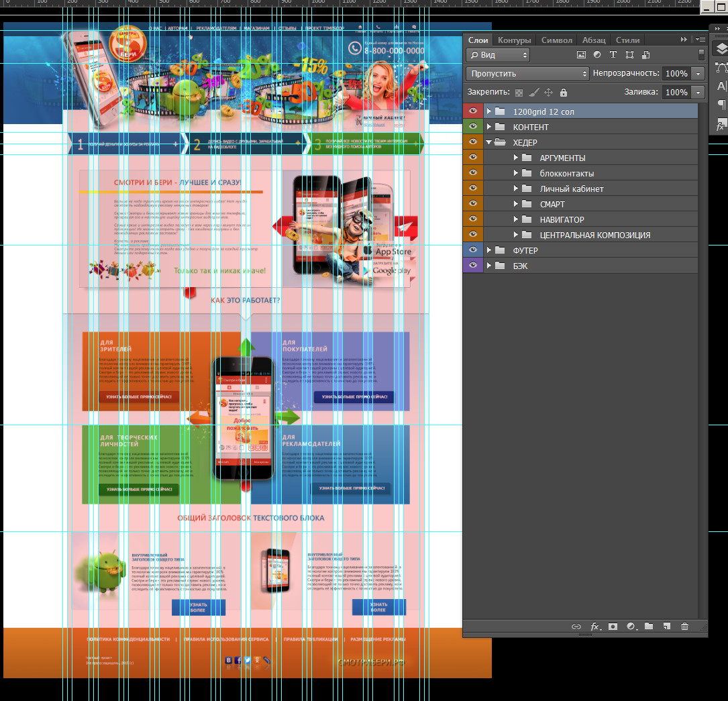Viewport: 728px width, 701px height.
Task: Click the lock all padlock icon
Action: point(563,93)
